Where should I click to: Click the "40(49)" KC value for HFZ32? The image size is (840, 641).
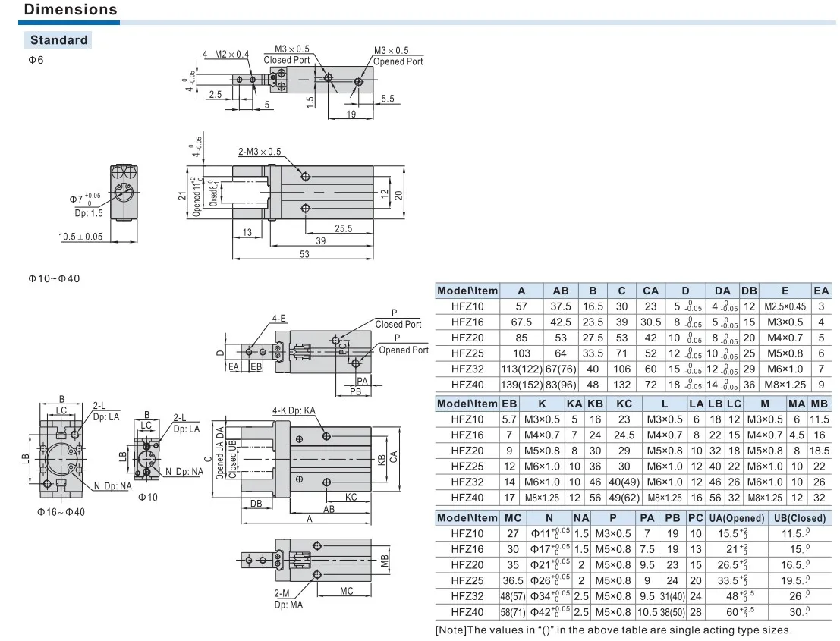pyautogui.click(x=624, y=482)
